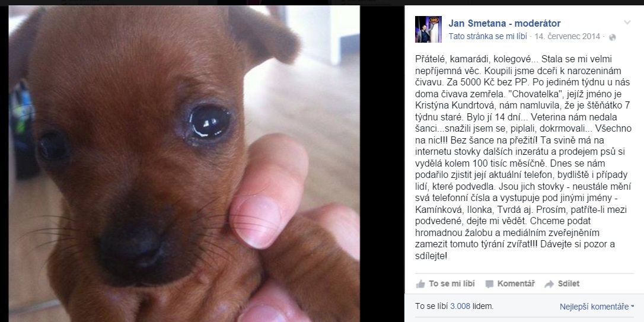Expand the 'Nejlepší komentáře' sorting dropdown
The image size is (644, 322).
click(597, 307)
